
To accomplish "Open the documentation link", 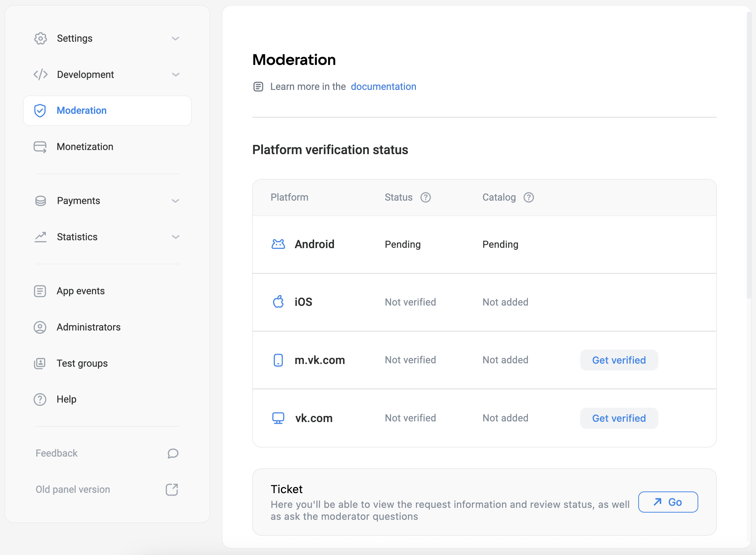I will point(383,87).
